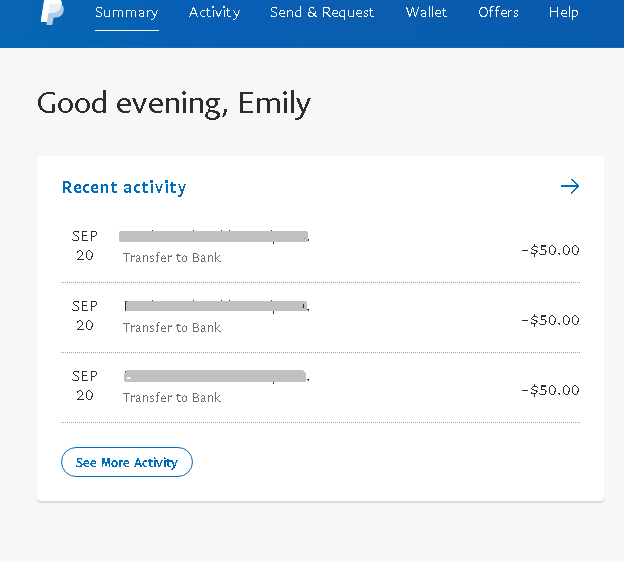Select the third Transfer to Bank label
Image resolution: width=624 pixels, height=562 pixels.
[172, 398]
